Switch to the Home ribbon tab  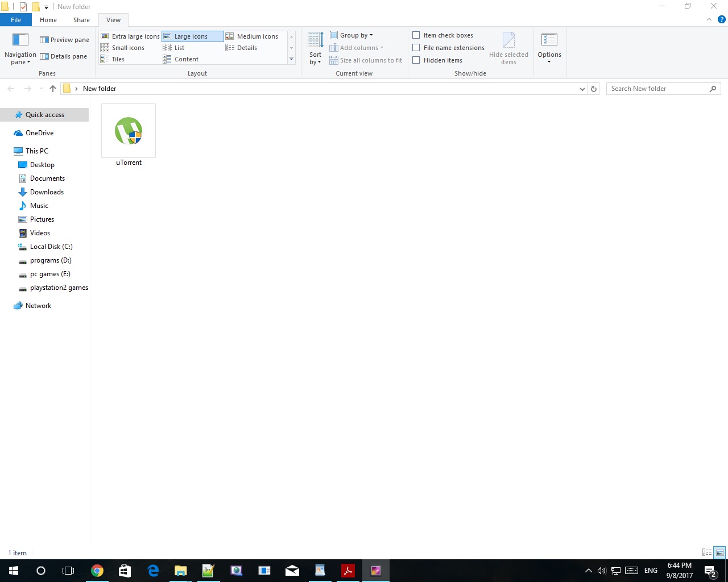(x=48, y=20)
